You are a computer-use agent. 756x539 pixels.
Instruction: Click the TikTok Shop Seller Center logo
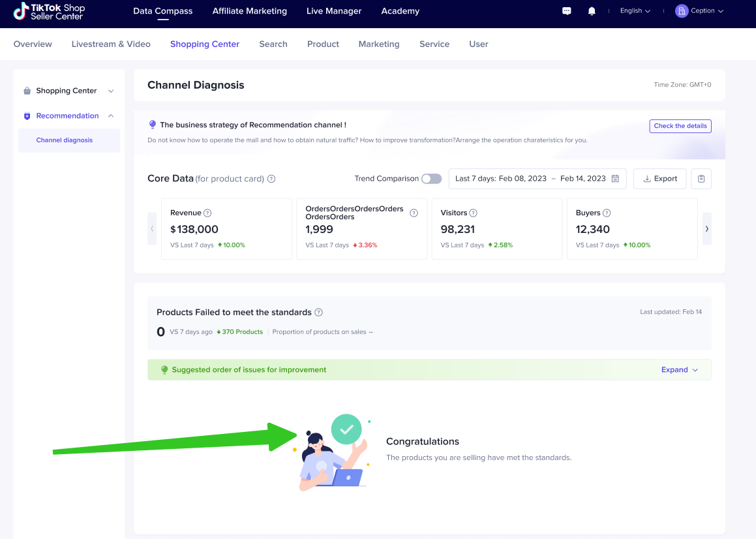(x=50, y=11)
